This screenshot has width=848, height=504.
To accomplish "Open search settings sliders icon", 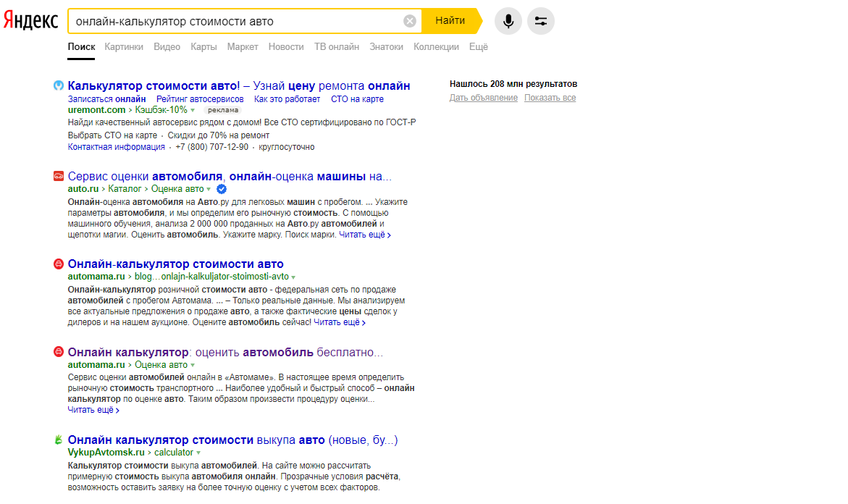I will point(541,21).
